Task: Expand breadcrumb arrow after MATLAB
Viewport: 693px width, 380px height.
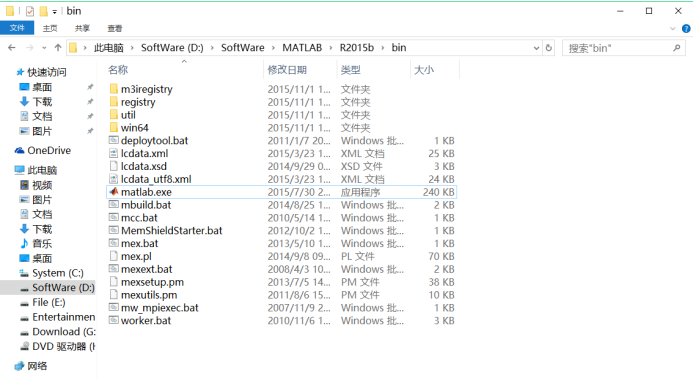Action: [x=331, y=48]
